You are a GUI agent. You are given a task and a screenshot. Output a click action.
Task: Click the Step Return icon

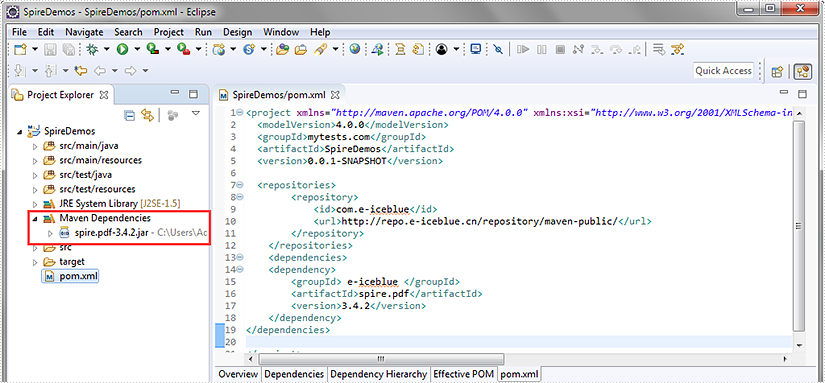pos(635,49)
